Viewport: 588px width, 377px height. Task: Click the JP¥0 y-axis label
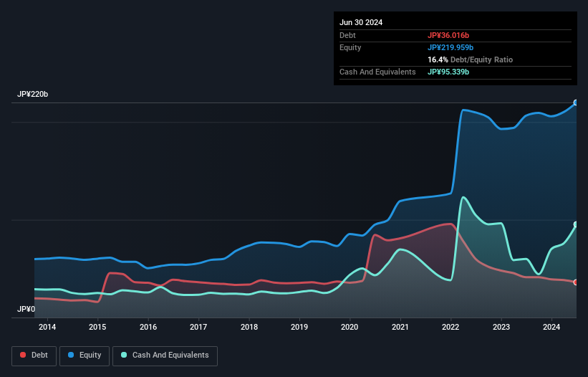[x=26, y=309]
